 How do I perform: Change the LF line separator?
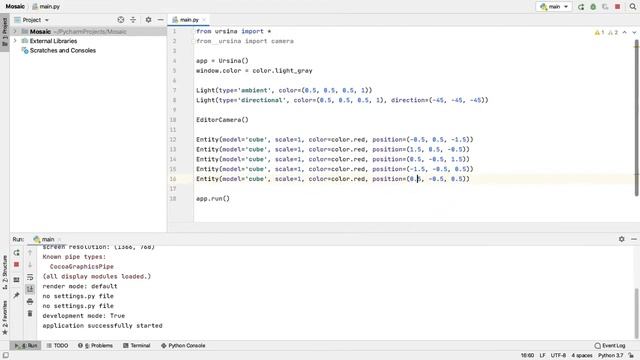542,356
